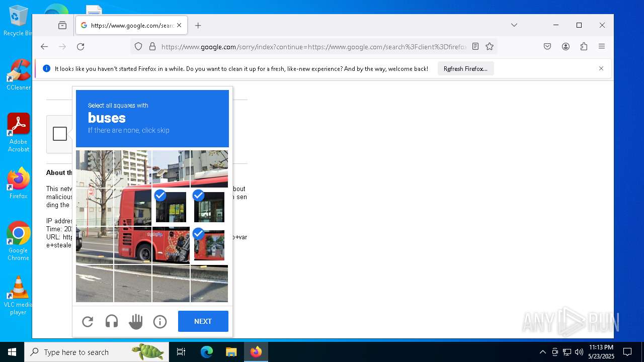The width and height of the screenshot is (644, 362).
Task: Reload the captcha challenge
Action: click(88, 321)
